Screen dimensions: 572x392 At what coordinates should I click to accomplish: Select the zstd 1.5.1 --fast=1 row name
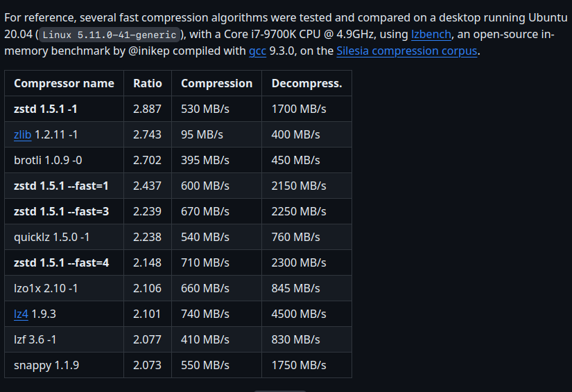point(61,186)
